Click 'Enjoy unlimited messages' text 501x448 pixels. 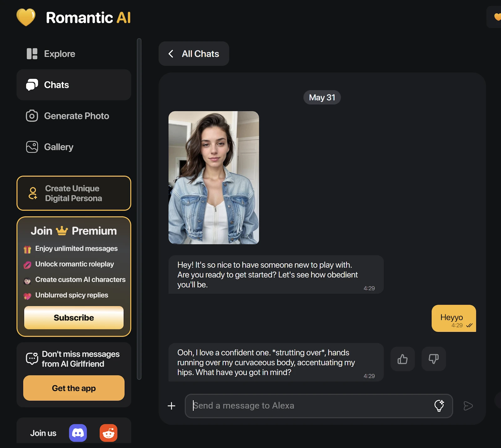76,248
